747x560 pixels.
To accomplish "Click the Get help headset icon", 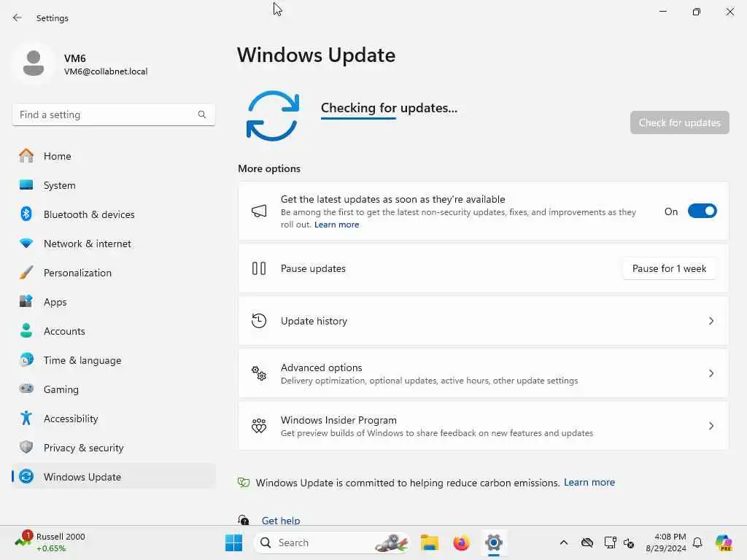I will click(x=244, y=519).
